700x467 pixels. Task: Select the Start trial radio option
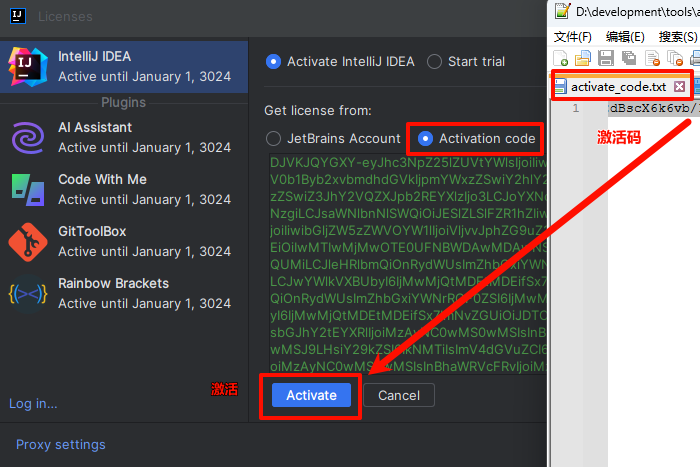click(x=434, y=62)
